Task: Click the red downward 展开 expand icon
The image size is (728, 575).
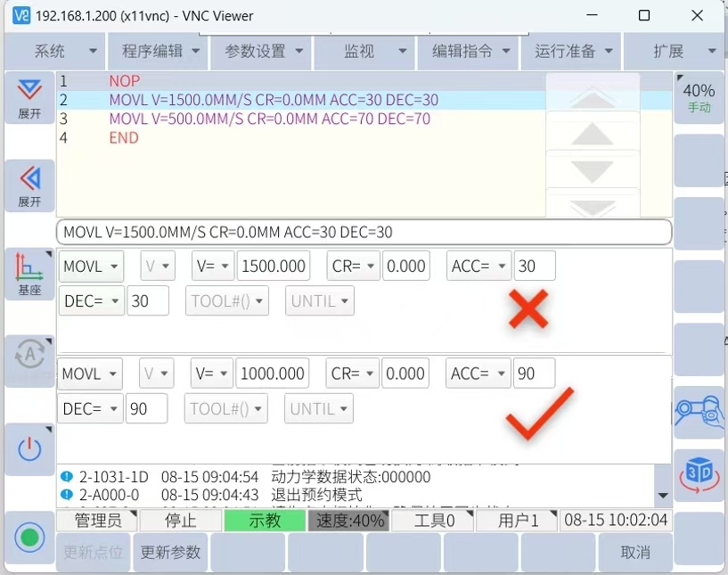Action: pos(29,98)
